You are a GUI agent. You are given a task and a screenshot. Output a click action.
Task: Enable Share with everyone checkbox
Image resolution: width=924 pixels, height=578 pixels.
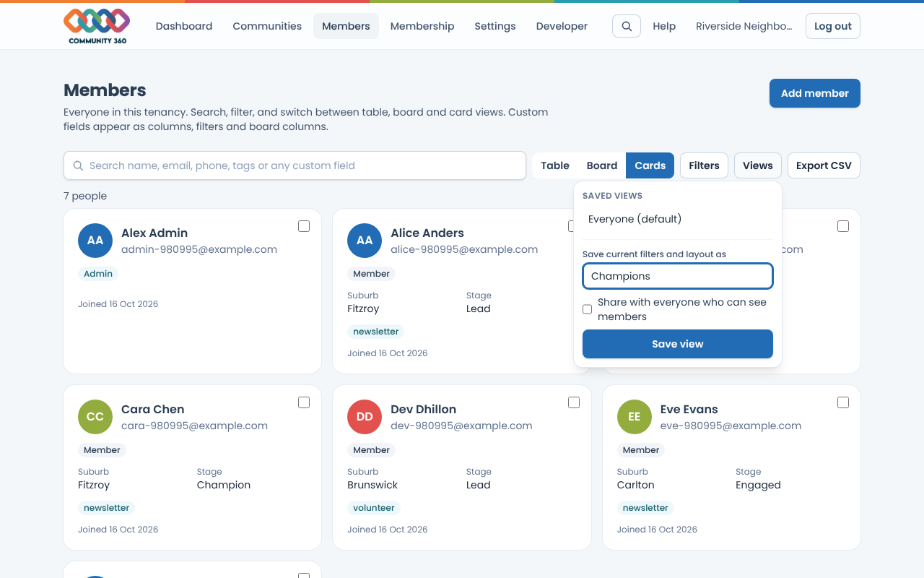[x=588, y=309]
